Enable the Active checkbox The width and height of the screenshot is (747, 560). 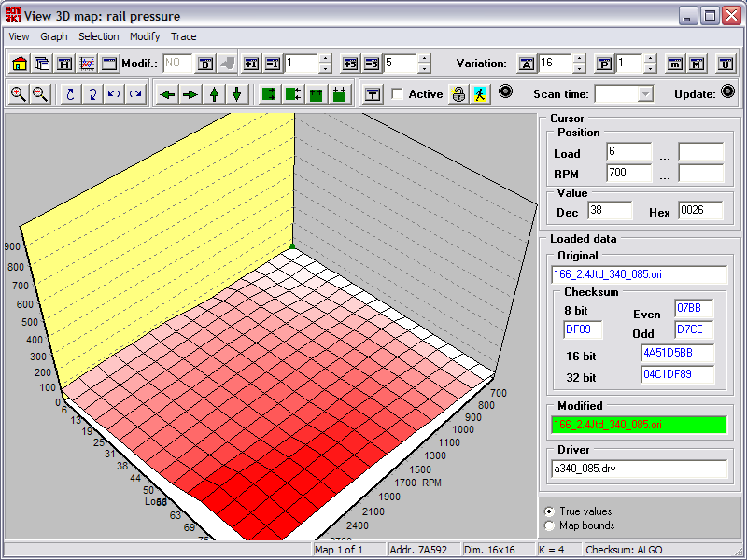[397, 94]
